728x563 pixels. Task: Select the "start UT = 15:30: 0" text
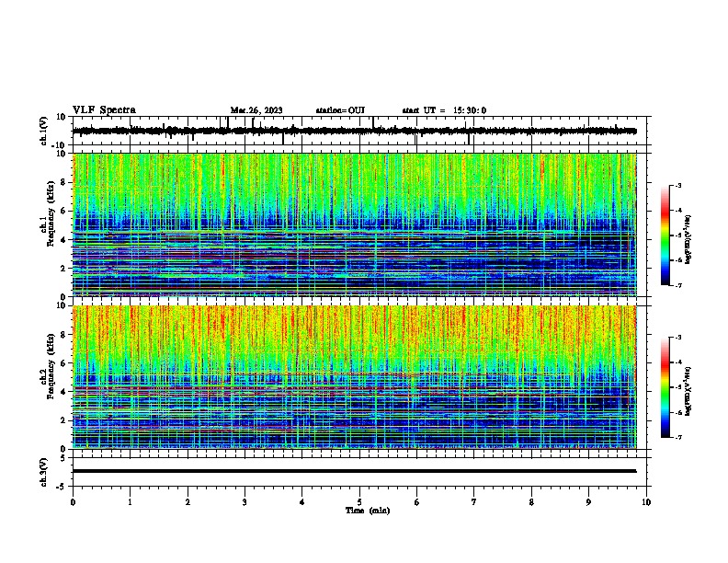(444, 110)
